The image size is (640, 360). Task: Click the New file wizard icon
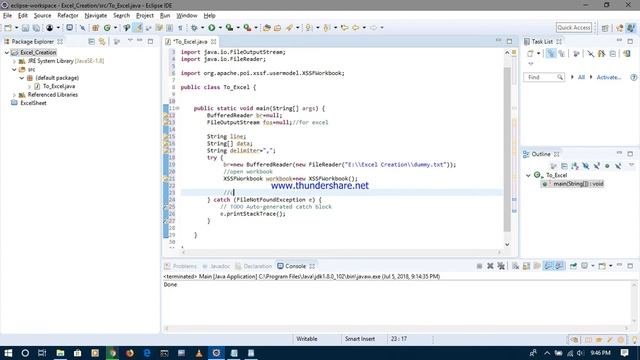(8, 28)
